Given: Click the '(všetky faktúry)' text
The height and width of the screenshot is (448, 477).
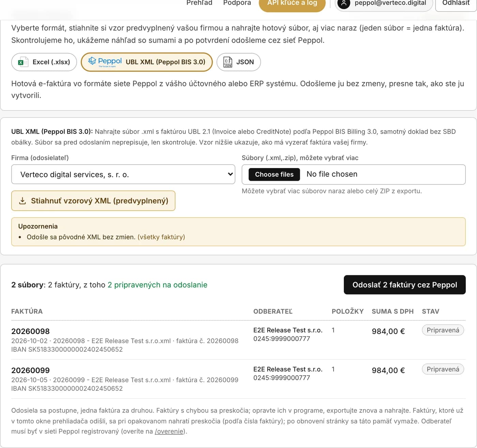Looking at the screenshot, I should [x=161, y=237].
